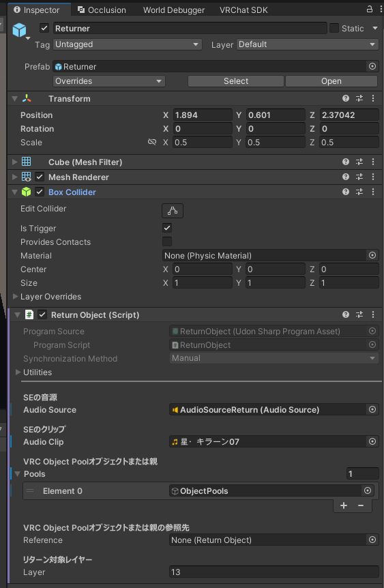The image size is (384, 588).
Task: Open Mesh Filter more options menu
Action: pos(373,162)
